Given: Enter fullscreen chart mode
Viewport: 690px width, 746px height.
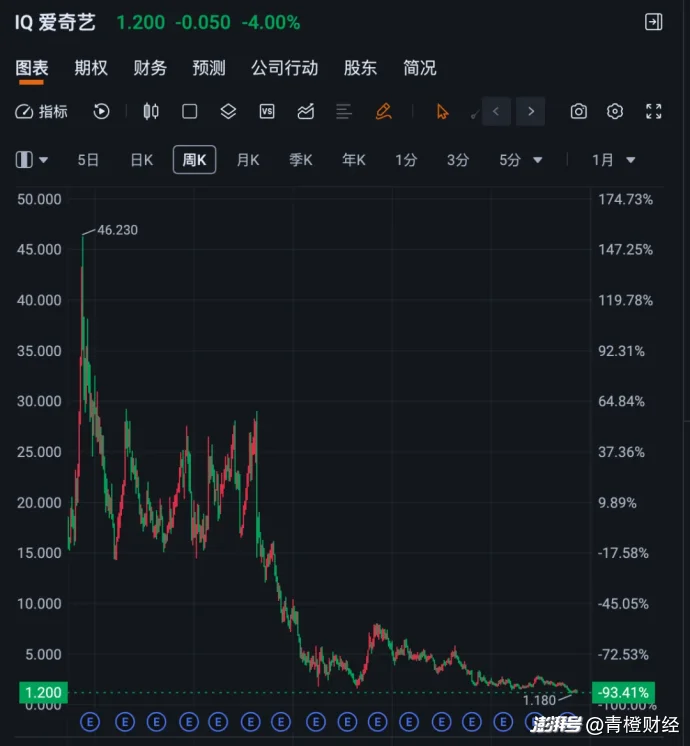Looking at the screenshot, I should tap(654, 112).
